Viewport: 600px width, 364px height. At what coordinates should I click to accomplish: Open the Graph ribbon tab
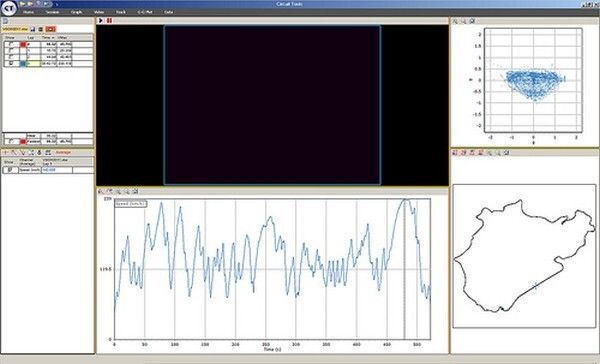click(77, 12)
